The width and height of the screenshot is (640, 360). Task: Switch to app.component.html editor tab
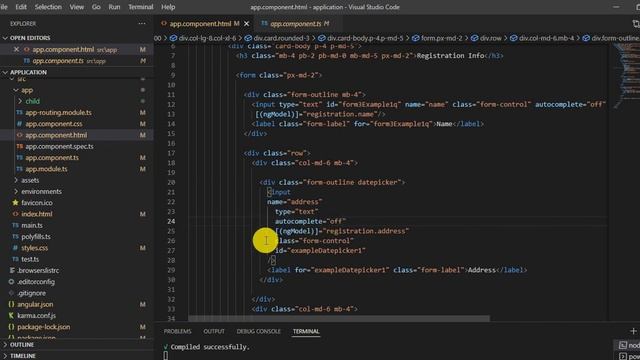(x=200, y=24)
